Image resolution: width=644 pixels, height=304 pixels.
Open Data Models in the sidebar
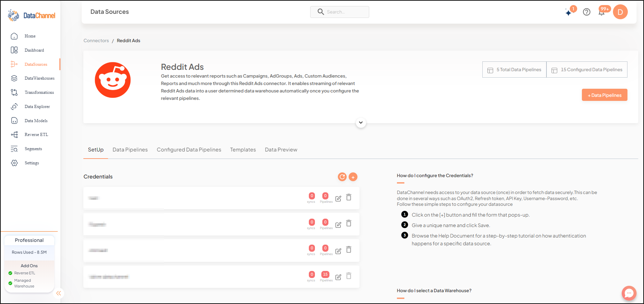click(36, 121)
